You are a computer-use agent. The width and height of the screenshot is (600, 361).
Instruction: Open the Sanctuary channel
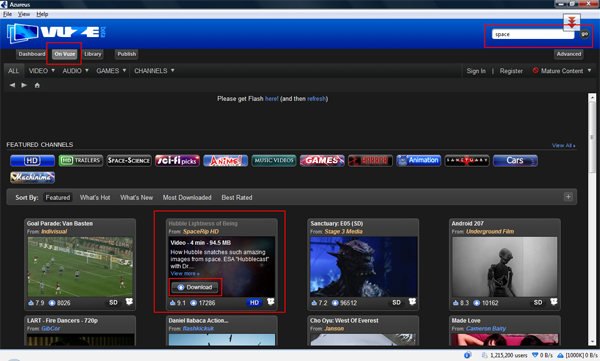tap(467, 160)
